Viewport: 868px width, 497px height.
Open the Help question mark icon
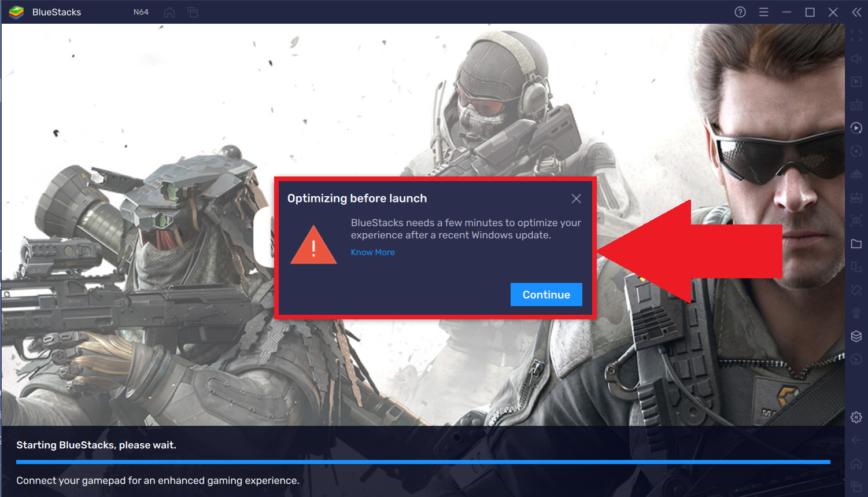pos(740,12)
